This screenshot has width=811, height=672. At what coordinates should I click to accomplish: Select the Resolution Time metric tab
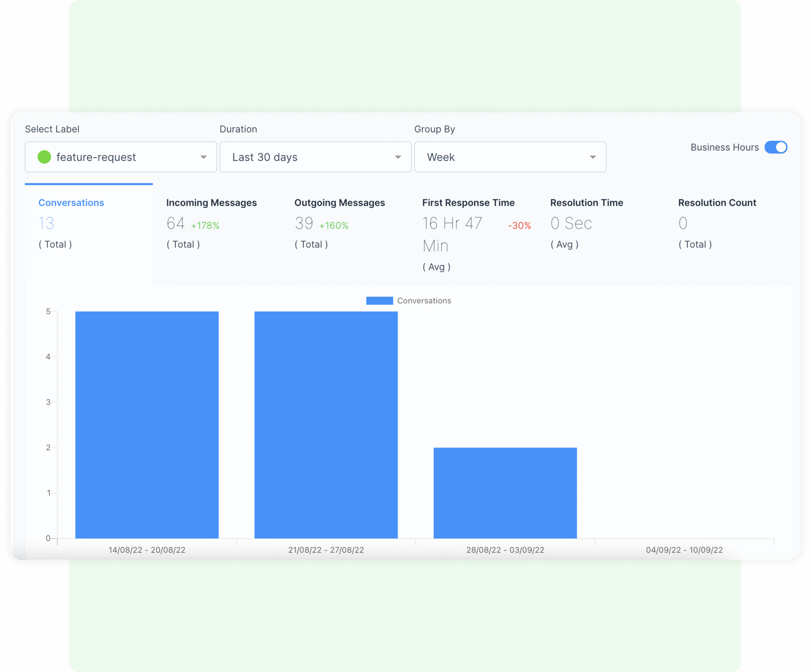tap(601, 234)
